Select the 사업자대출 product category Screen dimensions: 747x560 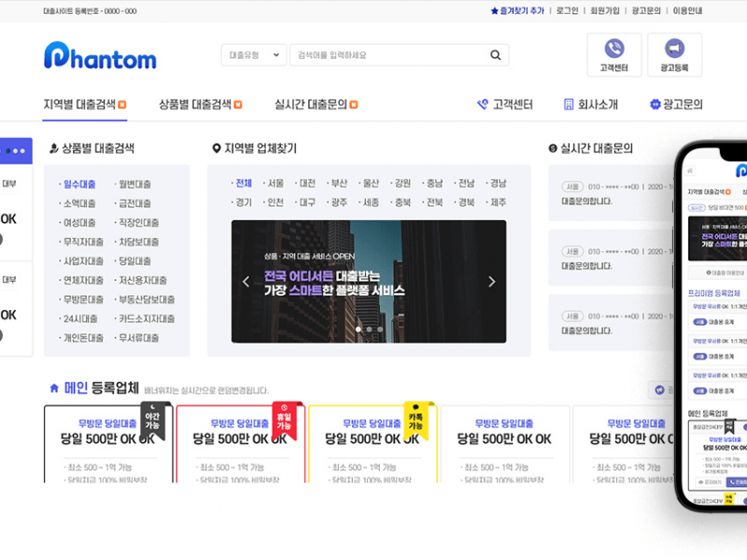[83, 261]
